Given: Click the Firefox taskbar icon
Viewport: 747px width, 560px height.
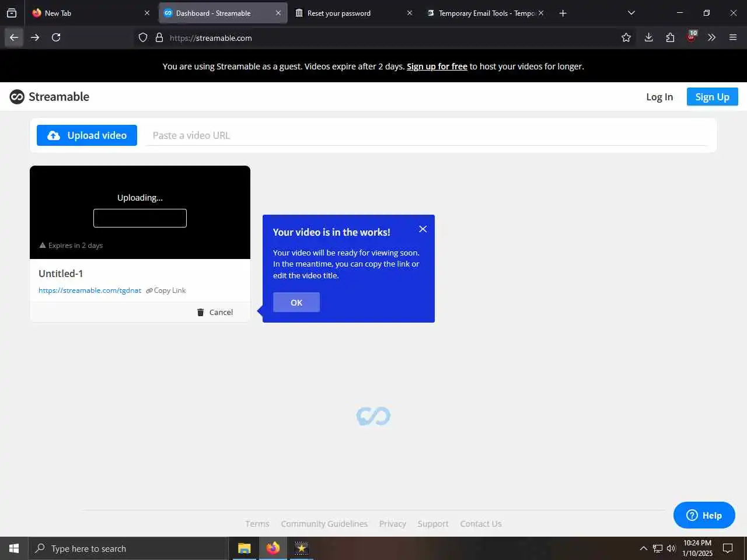Looking at the screenshot, I should tap(273, 548).
